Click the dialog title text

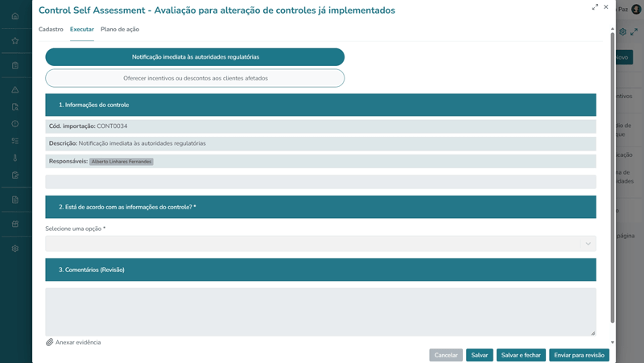[x=217, y=10]
